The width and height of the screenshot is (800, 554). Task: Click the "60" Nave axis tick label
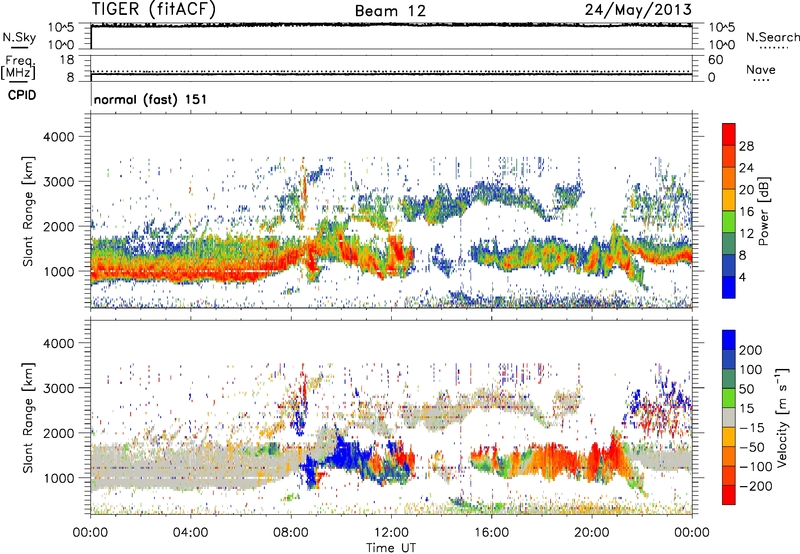(715, 60)
